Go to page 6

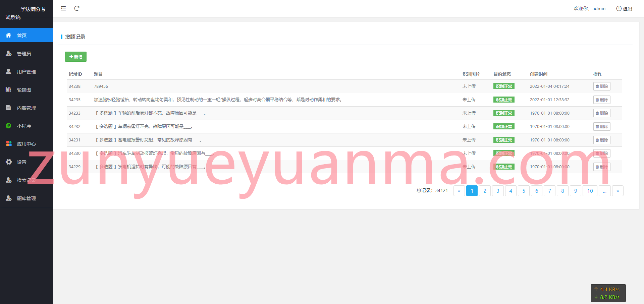click(537, 191)
